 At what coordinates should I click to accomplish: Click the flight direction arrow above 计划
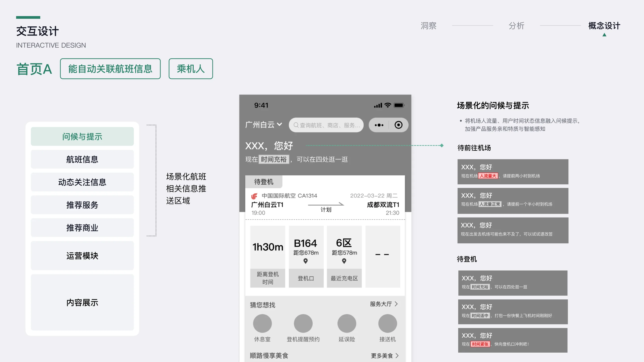click(326, 204)
